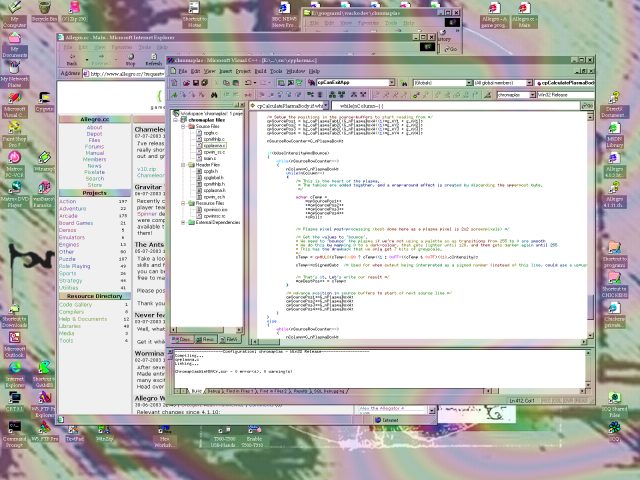Click the Stop button in Internet Explorer
Viewport: 640px width, 480px height.
131,60
